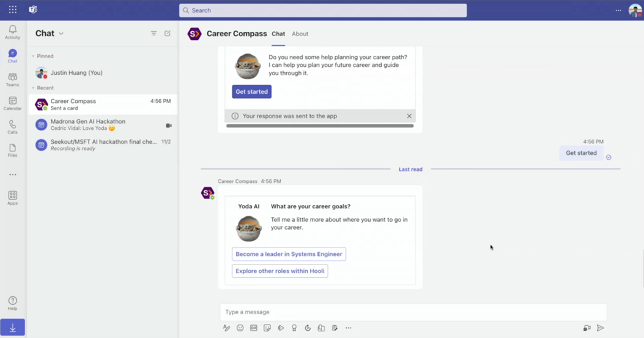This screenshot has height=338, width=644.
Task: Click 'Become a leader in Systems Engineer'
Action: click(x=289, y=254)
